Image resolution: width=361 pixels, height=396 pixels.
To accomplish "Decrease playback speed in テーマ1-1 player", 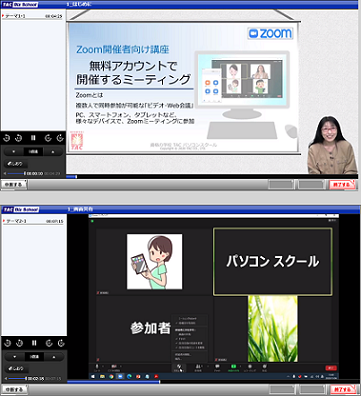I will (14, 152).
